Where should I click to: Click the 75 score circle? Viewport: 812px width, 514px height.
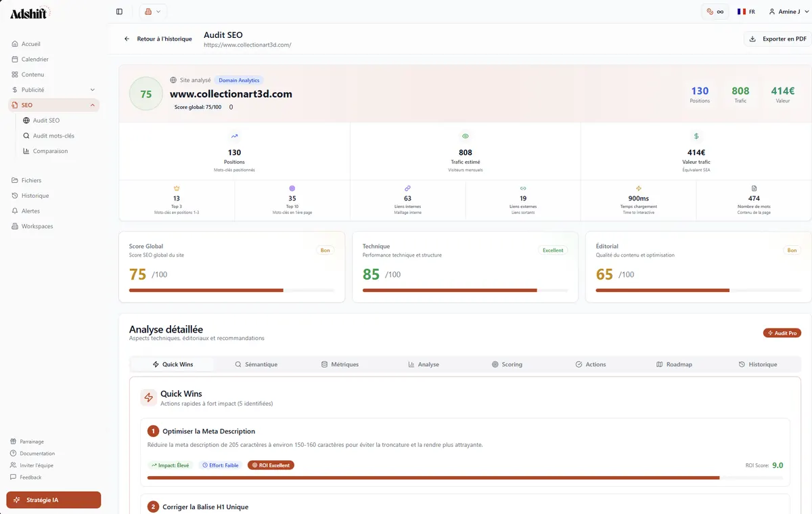pos(146,94)
